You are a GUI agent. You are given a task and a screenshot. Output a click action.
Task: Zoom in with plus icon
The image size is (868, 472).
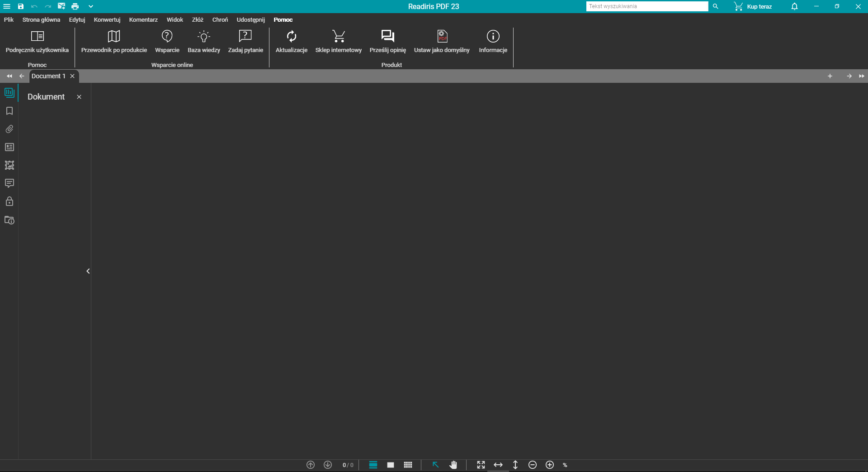(550, 465)
